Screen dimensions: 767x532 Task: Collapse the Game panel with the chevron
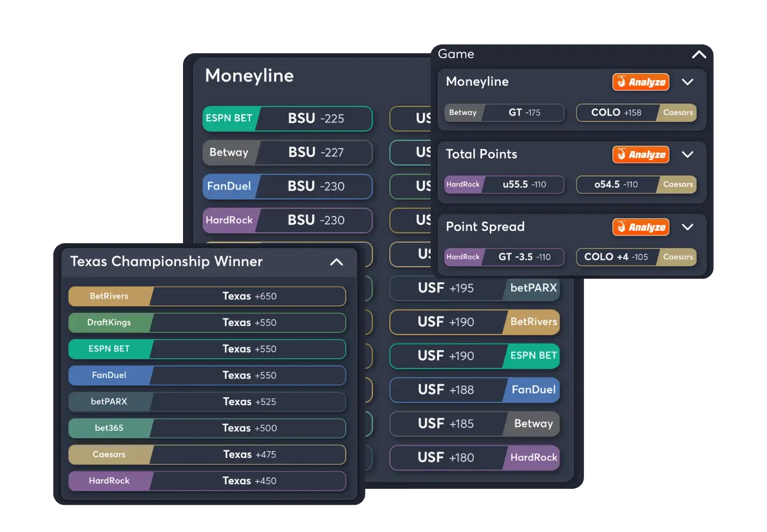click(699, 54)
